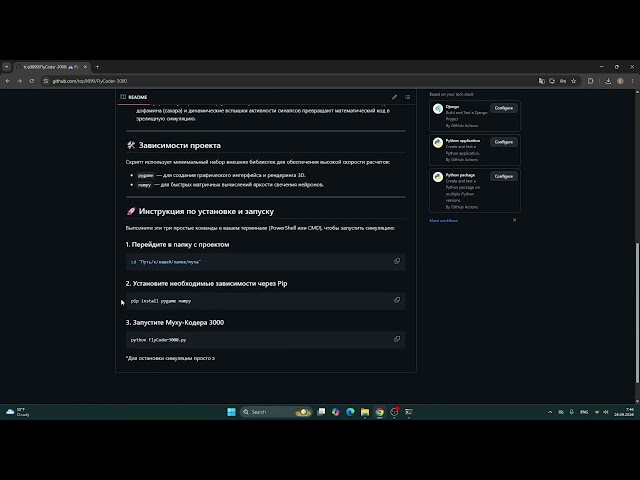Bookmark this page with the star
Viewport: 640px width, 480px height.
pyautogui.click(x=573, y=81)
